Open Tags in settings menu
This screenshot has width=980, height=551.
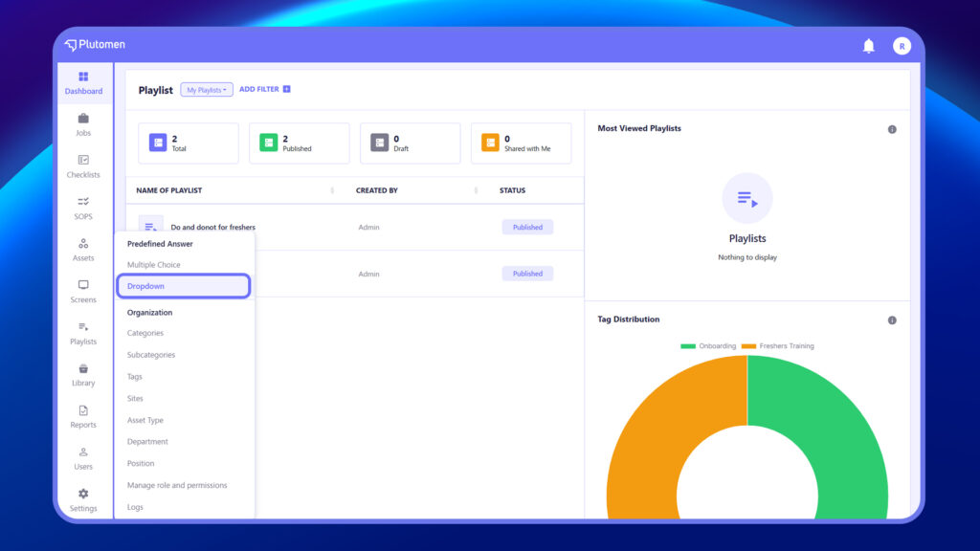134,377
